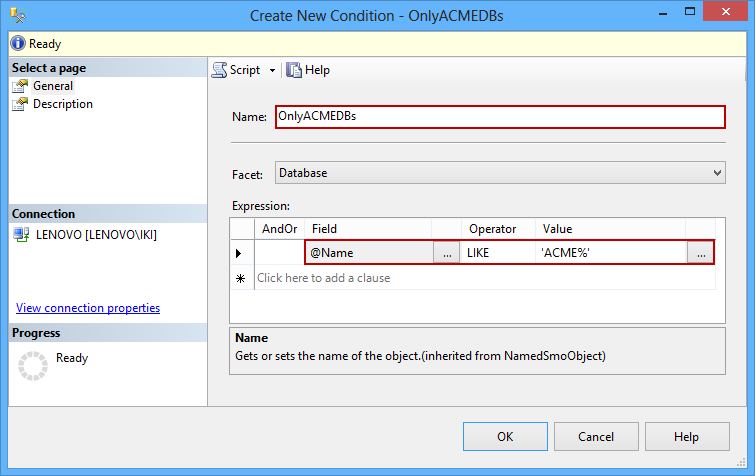755x476 pixels.
Task: Select the current row arrow indicator
Action: 240,253
